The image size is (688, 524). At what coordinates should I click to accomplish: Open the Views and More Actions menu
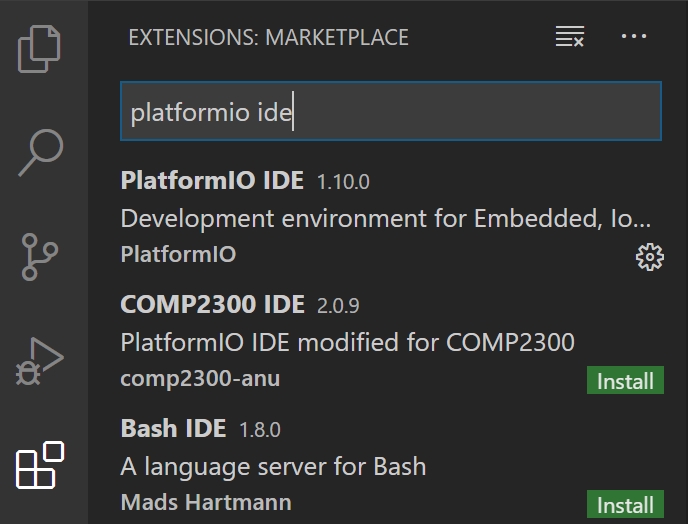(x=634, y=38)
